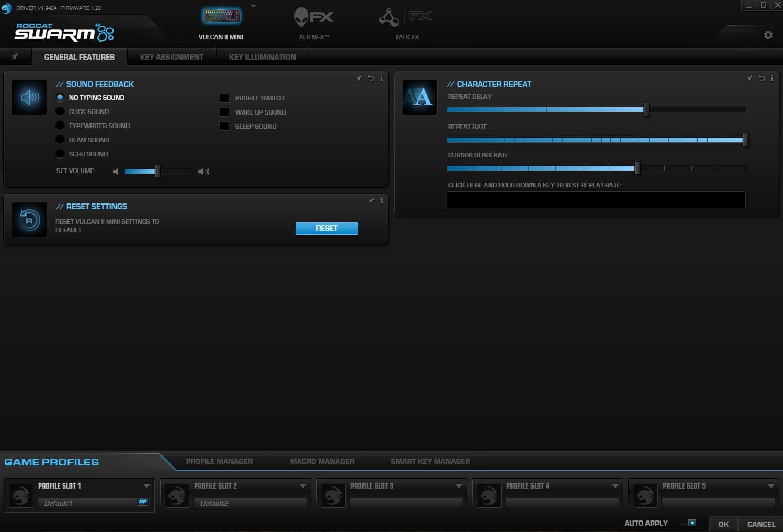Click the Profile Slot 3 Roccat icon
Viewport: 783px width, 532px height.
point(333,495)
